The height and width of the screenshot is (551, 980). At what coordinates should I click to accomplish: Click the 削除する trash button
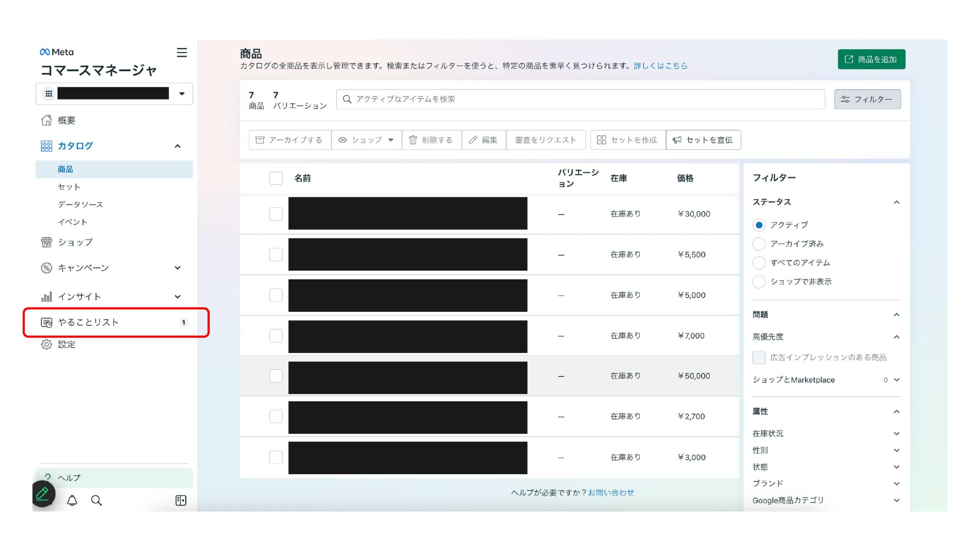pos(431,140)
